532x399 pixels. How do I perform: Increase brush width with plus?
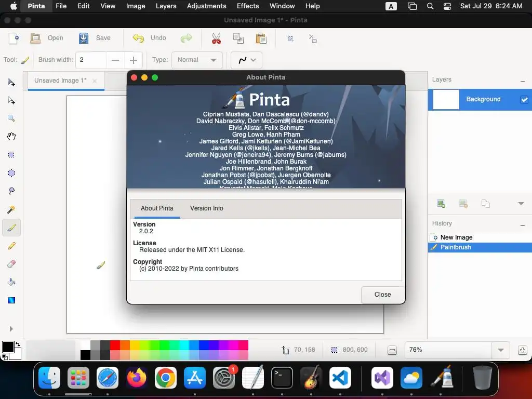tap(134, 60)
